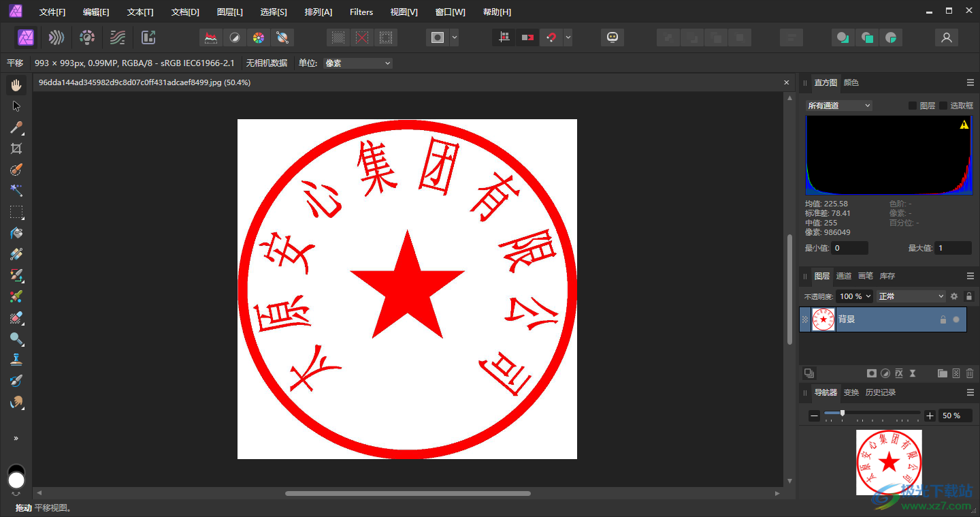Choose the Color Picker eyedropper tool
Viewport: 980px width, 517px height.
(x=16, y=127)
